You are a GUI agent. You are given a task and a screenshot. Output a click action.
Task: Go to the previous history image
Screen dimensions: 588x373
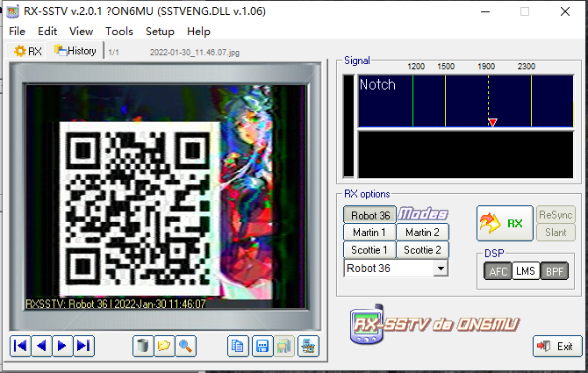41,346
